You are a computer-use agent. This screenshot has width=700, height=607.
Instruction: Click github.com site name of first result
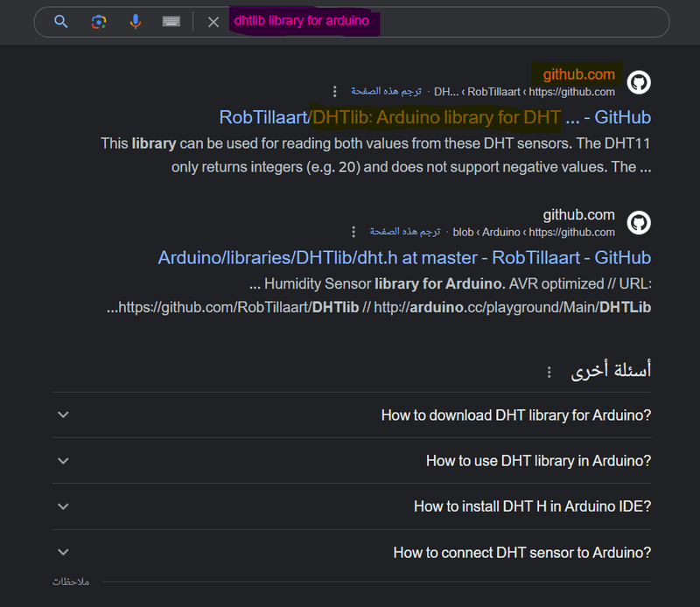(x=579, y=74)
